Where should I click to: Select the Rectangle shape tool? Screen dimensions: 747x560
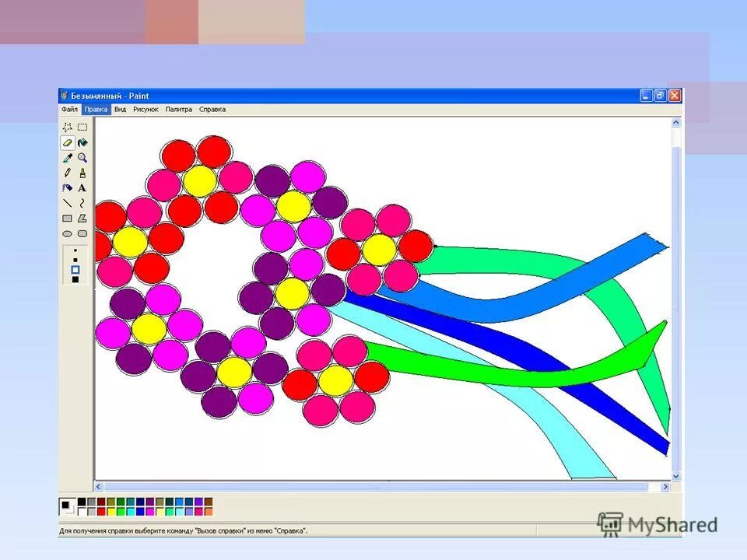tap(67, 218)
